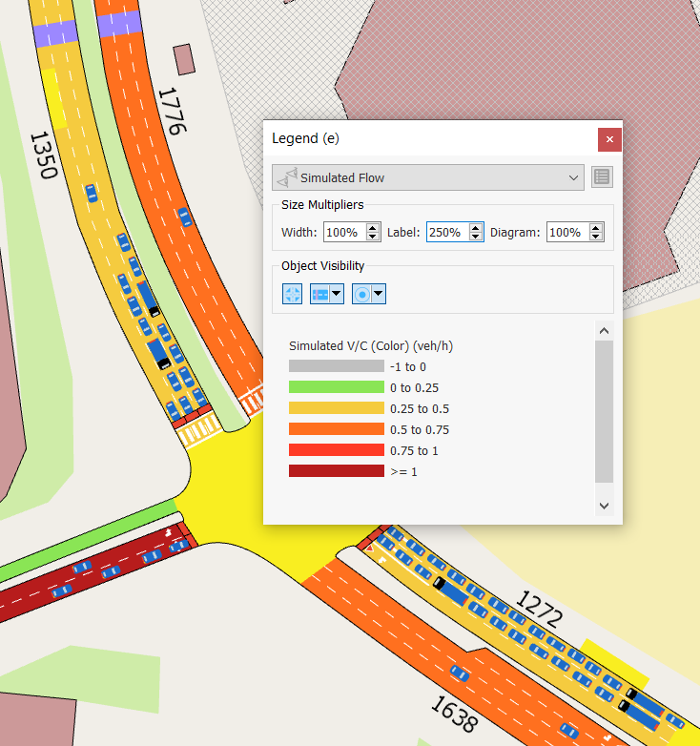
Task: Pick the orange 0.5 to 0.75 swatch
Action: tap(336, 429)
